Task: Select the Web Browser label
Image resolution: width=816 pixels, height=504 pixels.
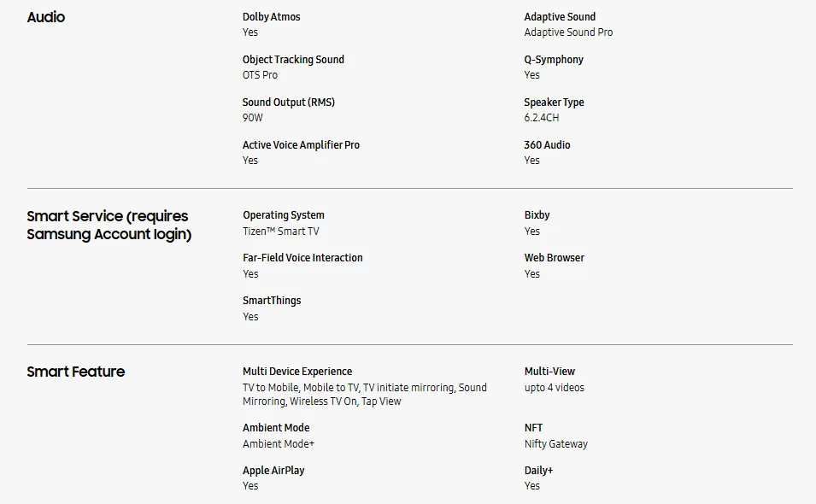Action: coord(555,257)
